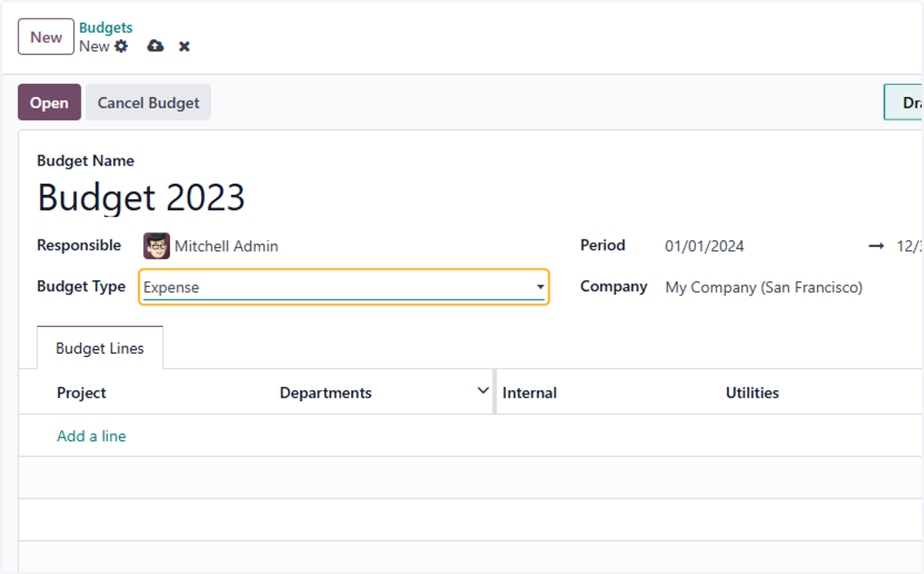Edit the Budget 2023 name field
This screenshot has height=574, width=924.
click(x=141, y=198)
